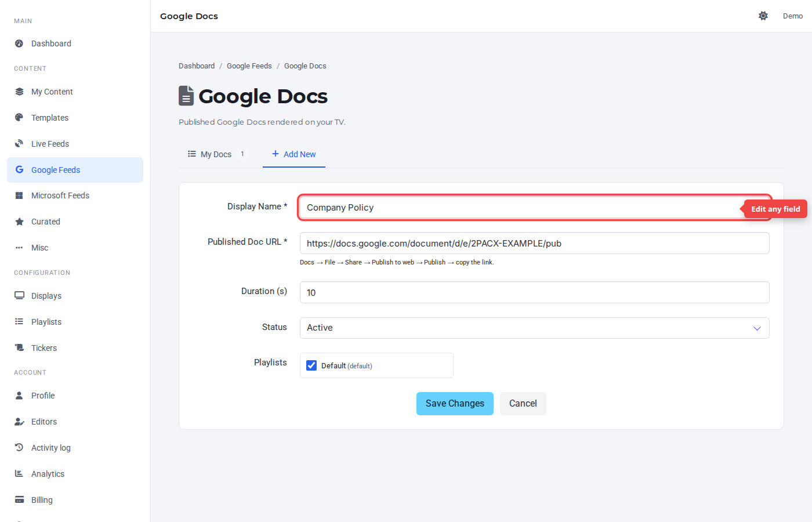Open the Misc sidebar item
Image resolution: width=812 pixels, height=522 pixels.
(x=75, y=248)
